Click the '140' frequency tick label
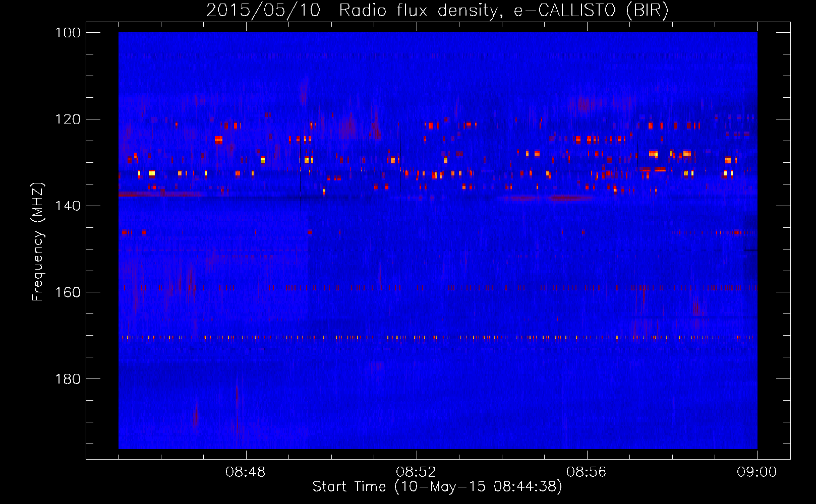Screen dimensions: 816x504 point(68,206)
